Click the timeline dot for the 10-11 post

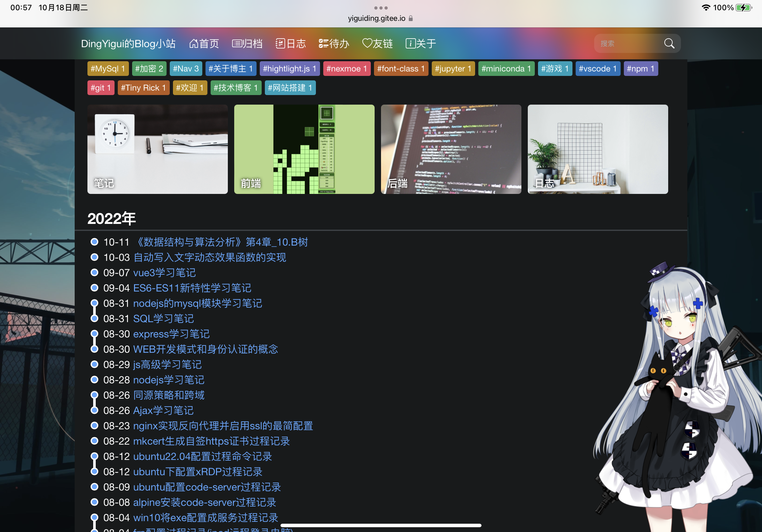pos(94,242)
